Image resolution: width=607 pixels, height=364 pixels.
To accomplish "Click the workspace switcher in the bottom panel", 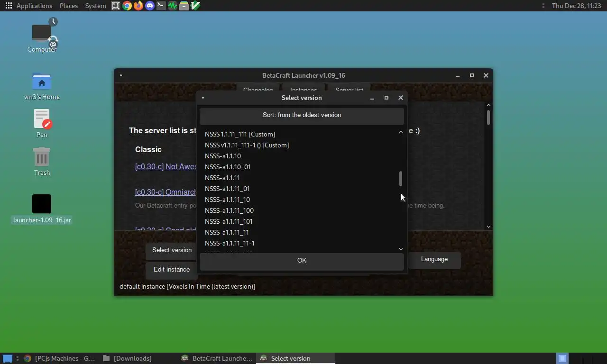I will pyautogui.click(x=562, y=358).
